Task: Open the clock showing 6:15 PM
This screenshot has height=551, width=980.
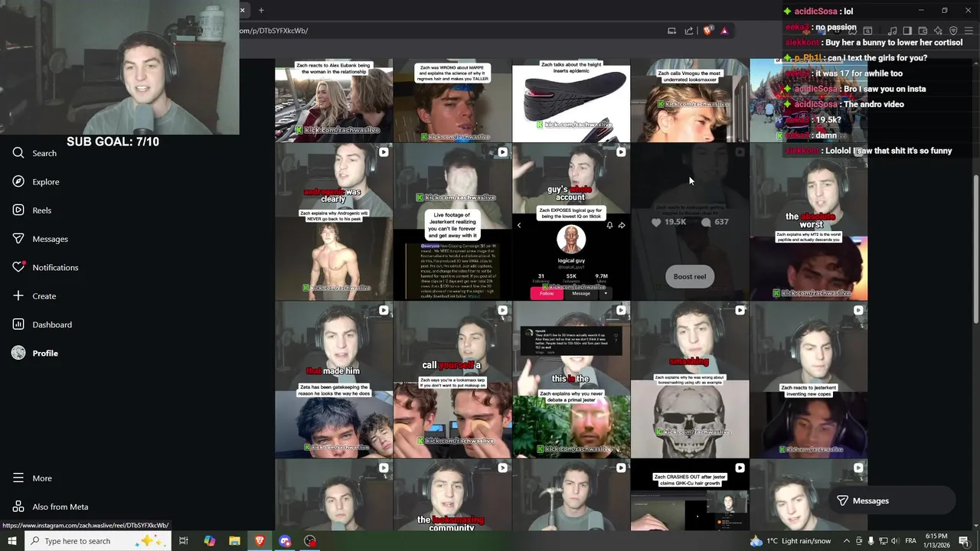Action: click(936, 541)
